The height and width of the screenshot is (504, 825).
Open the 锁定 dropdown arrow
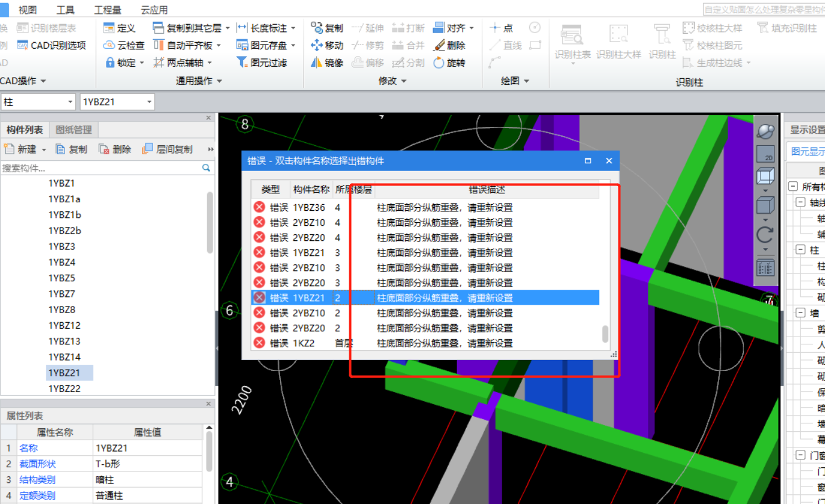point(142,63)
